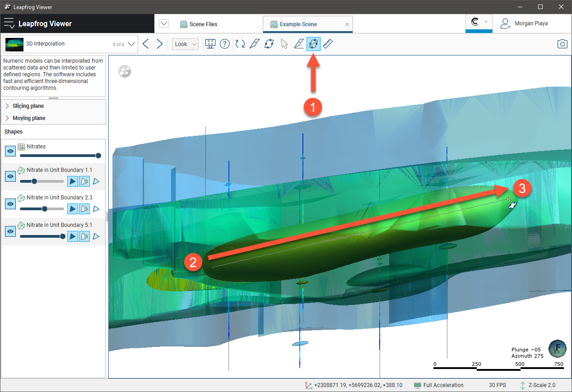
Task: Click the 3D Interpolation scene thumbnail
Action: tap(14, 44)
